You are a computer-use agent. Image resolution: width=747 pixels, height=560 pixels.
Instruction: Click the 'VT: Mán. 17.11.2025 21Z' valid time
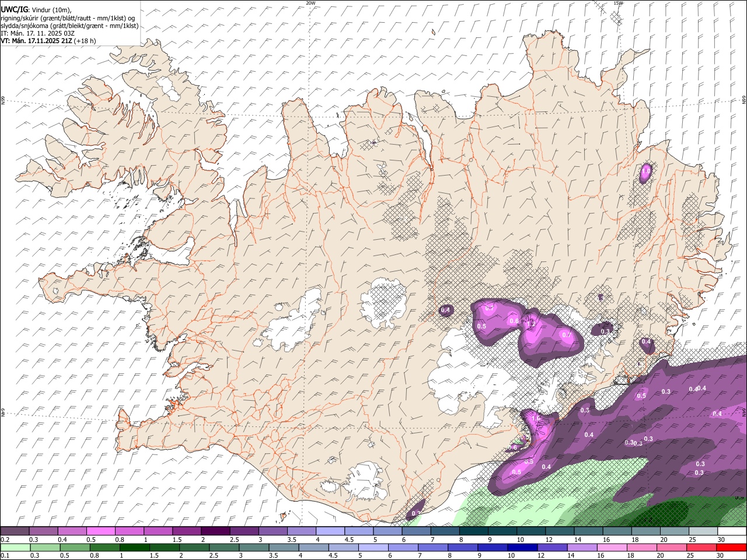(x=36, y=41)
